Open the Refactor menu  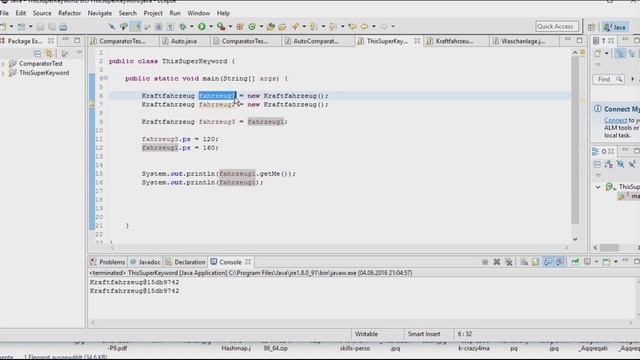point(69,13)
